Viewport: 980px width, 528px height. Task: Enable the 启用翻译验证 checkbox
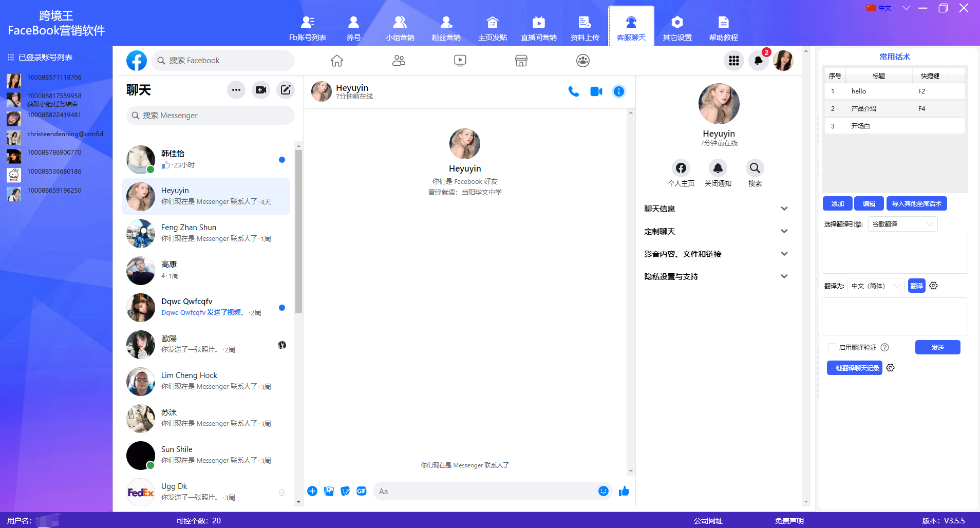click(831, 347)
